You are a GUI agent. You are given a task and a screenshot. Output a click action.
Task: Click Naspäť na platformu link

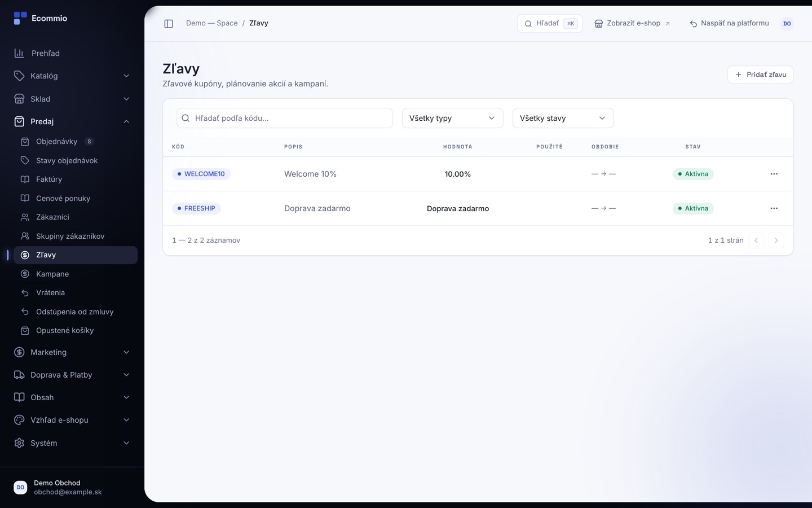[x=729, y=24]
